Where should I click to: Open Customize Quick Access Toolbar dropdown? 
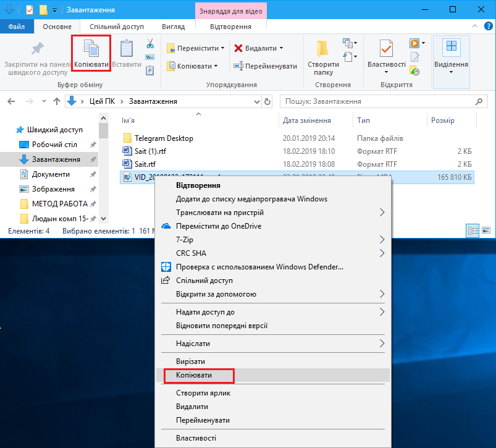tap(54, 11)
